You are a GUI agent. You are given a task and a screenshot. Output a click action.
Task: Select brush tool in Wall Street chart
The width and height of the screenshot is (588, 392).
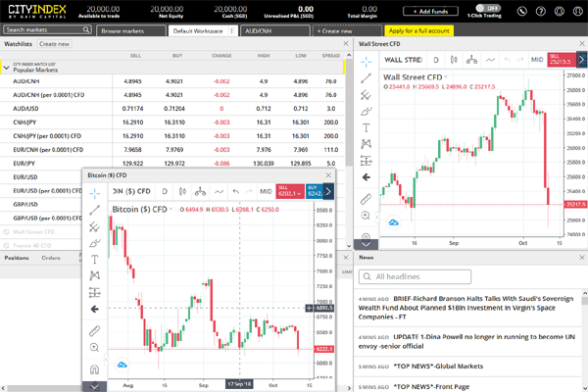[x=366, y=112]
